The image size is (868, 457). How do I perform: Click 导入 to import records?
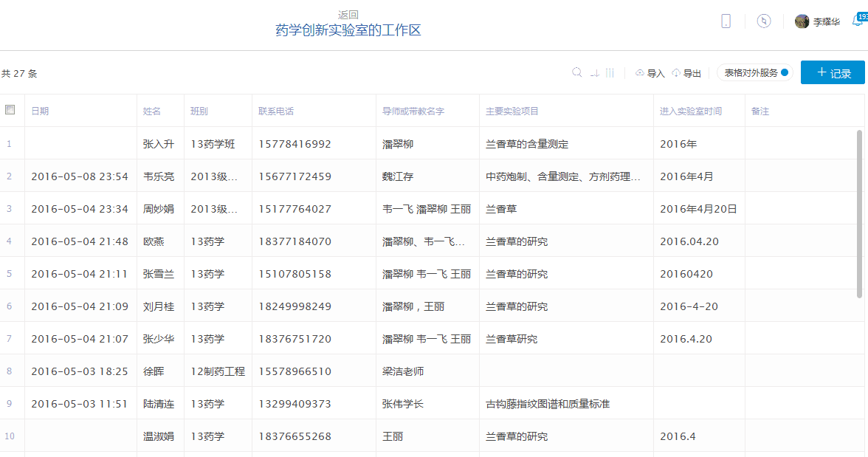point(650,73)
